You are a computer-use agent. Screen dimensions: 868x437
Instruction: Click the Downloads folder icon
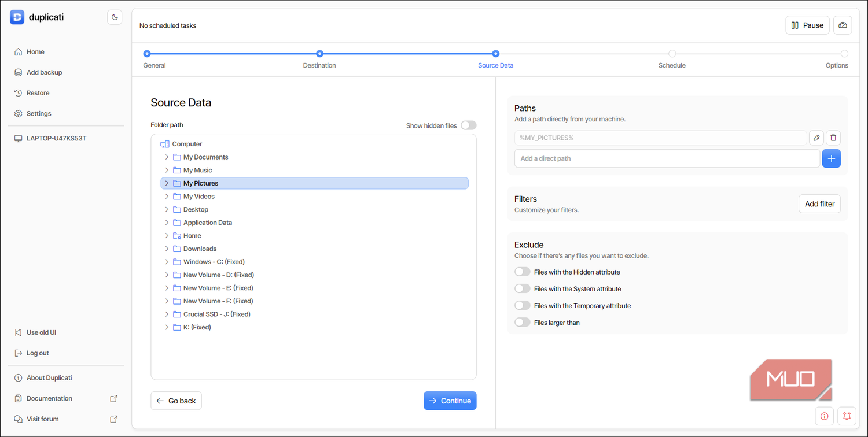point(177,249)
